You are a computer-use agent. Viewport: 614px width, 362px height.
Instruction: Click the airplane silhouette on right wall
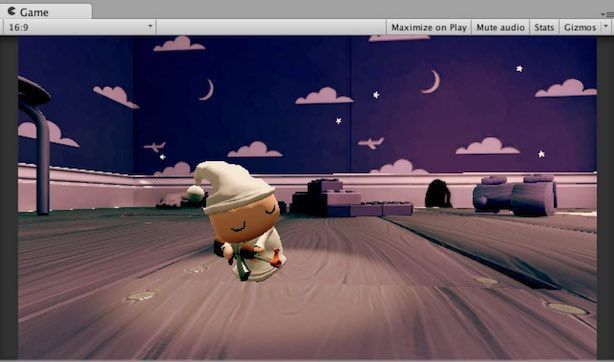(x=370, y=143)
